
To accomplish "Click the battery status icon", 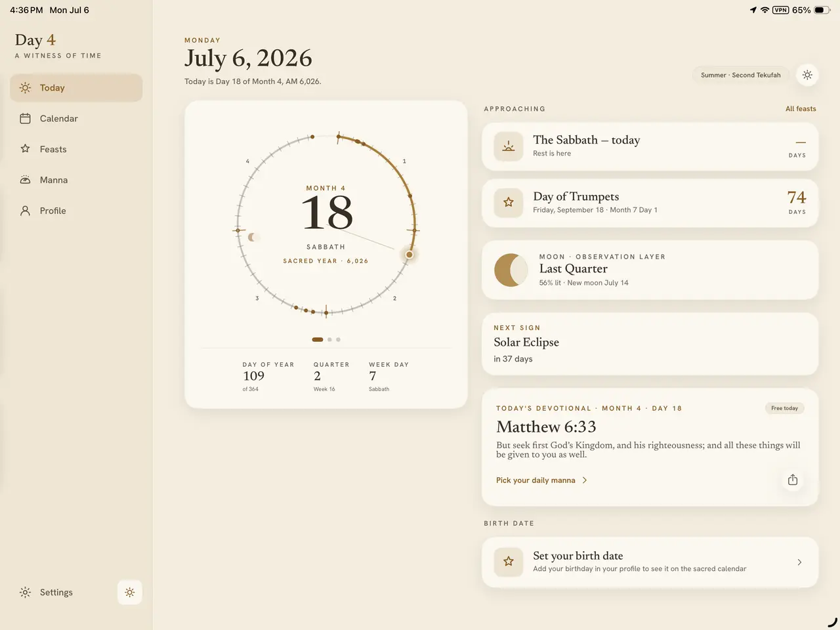I will pos(822,10).
